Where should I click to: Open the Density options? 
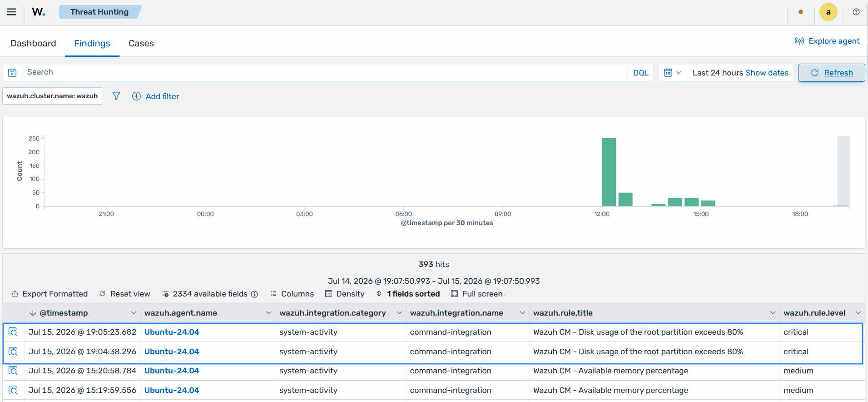(x=345, y=294)
